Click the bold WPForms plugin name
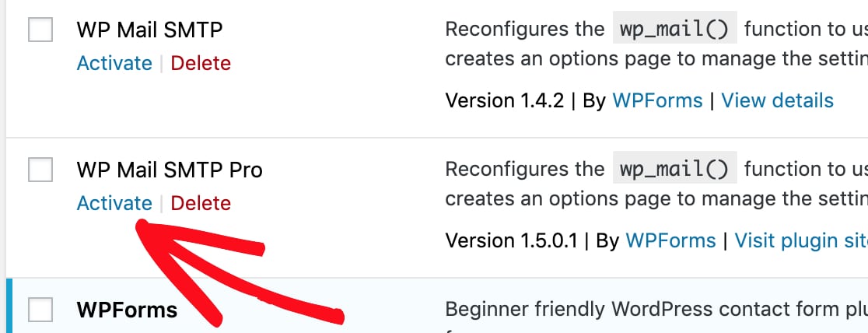 [127, 310]
